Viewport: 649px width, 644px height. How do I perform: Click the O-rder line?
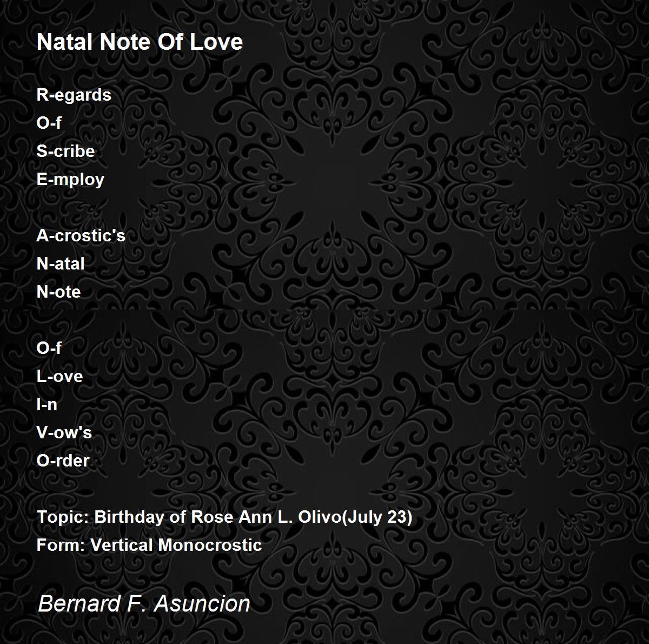[x=63, y=461]
